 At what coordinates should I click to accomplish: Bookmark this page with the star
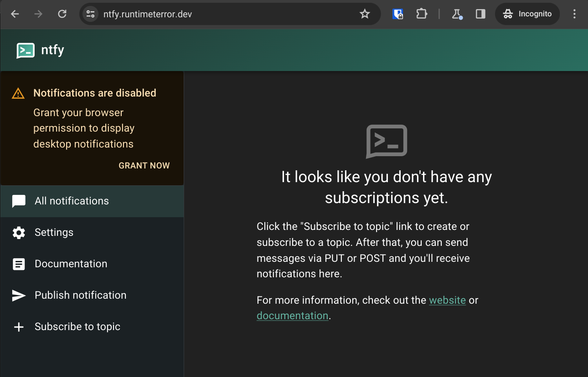pos(365,14)
